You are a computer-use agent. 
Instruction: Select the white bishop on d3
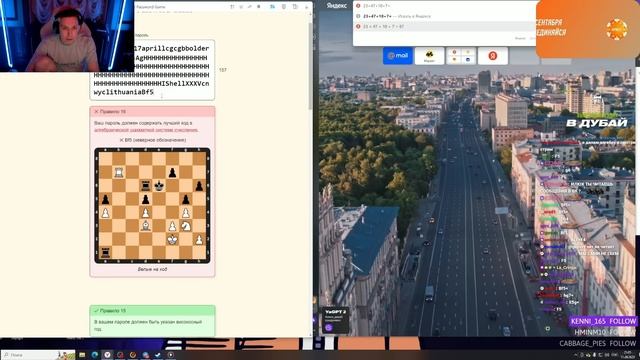pyautogui.click(x=146, y=226)
